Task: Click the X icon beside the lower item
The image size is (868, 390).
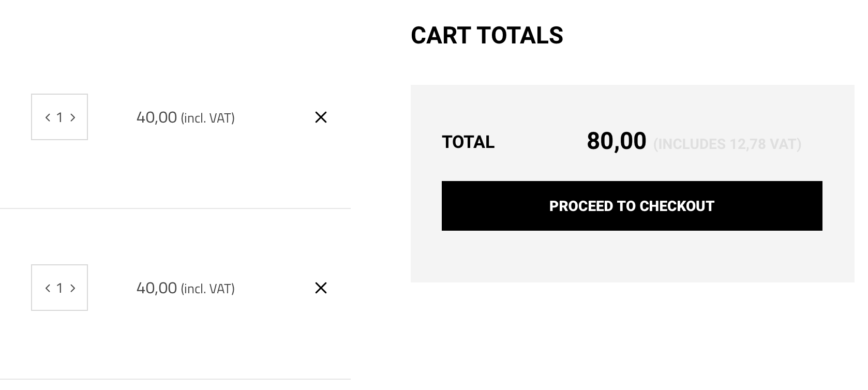Action: click(321, 288)
